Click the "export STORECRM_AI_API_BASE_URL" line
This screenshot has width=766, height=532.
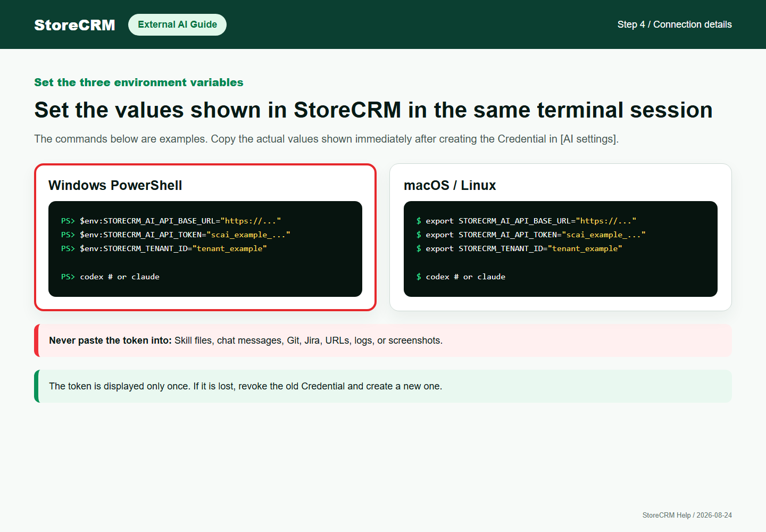pyautogui.click(x=526, y=221)
